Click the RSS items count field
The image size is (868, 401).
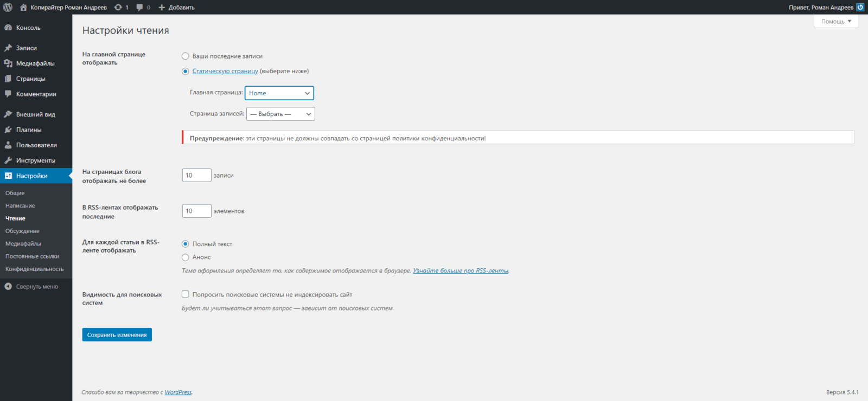[196, 211]
